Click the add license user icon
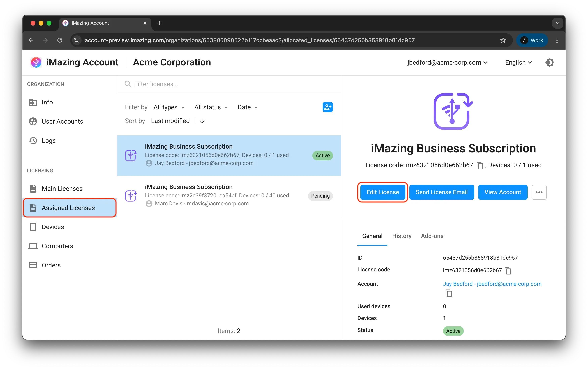 tap(327, 107)
